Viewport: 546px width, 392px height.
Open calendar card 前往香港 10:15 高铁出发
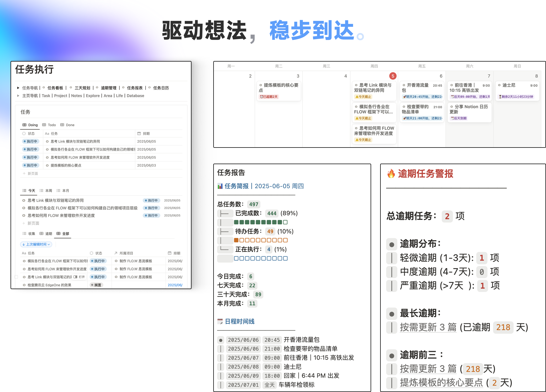coord(469,91)
